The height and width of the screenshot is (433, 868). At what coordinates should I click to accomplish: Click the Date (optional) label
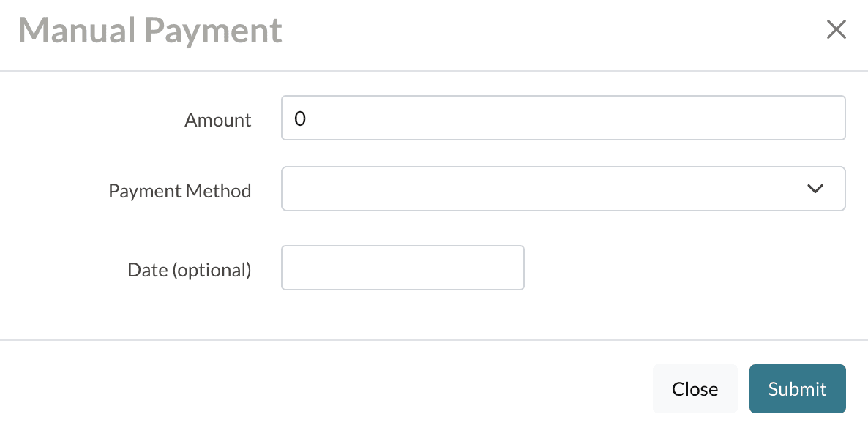coord(189,270)
